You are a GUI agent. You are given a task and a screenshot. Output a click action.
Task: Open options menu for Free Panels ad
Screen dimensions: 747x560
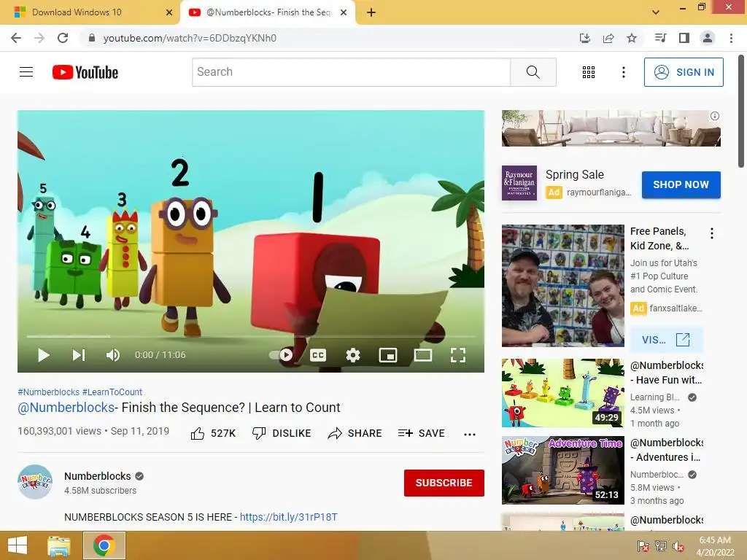coord(712,233)
